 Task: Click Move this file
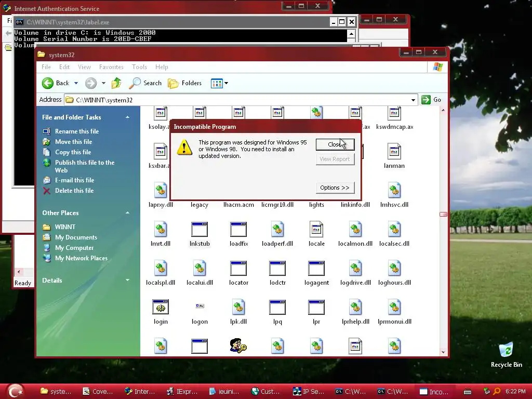click(74, 142)
